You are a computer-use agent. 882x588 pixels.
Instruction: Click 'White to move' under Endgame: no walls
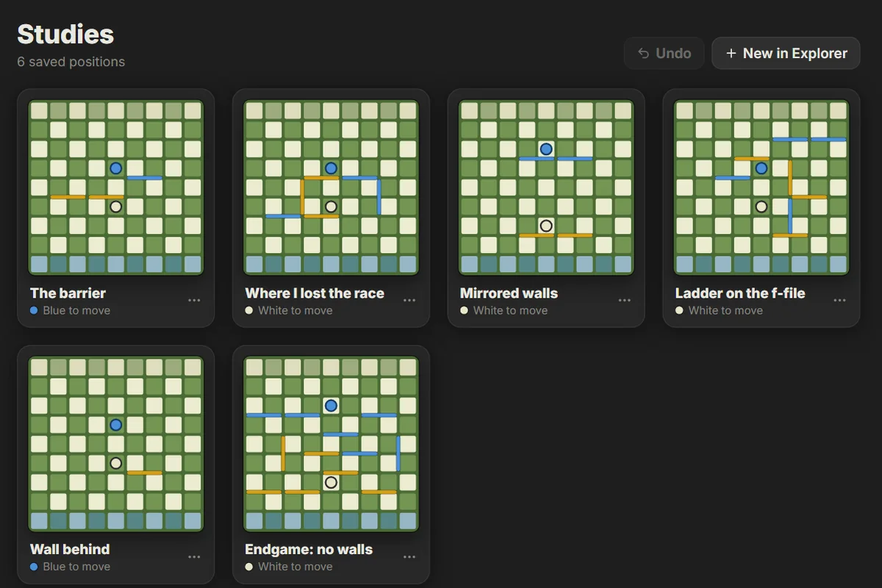coord(295,567)
